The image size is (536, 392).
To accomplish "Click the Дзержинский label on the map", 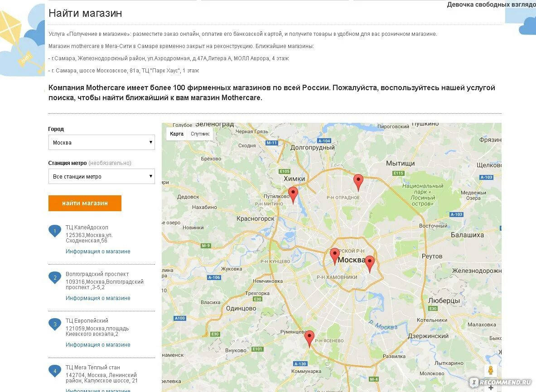I will pos(428,336).
